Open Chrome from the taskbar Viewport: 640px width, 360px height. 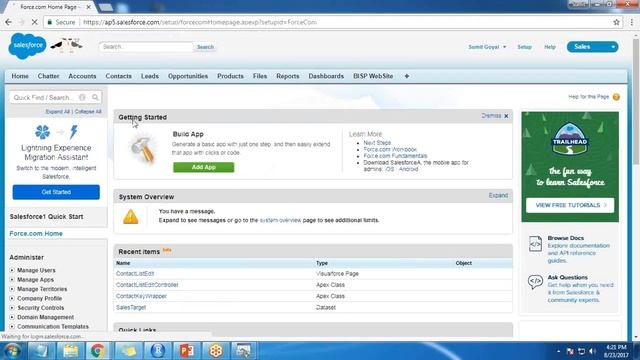click(x=97, y=351)
